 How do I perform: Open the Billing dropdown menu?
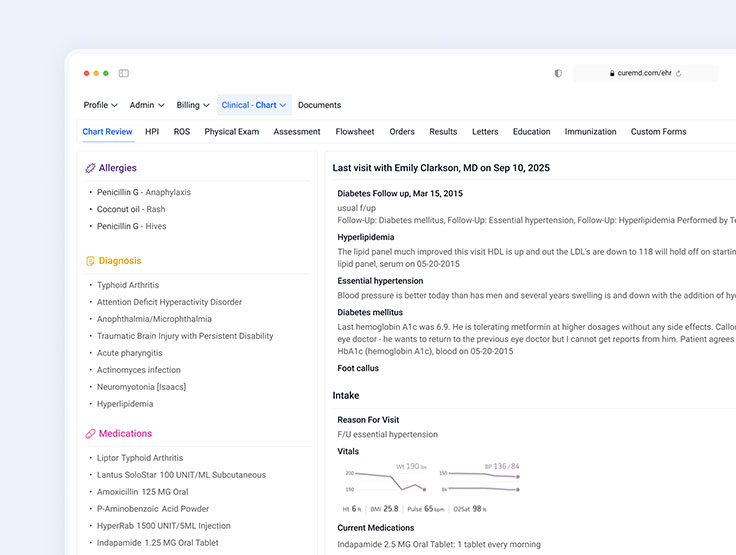[x=193, y=105]
